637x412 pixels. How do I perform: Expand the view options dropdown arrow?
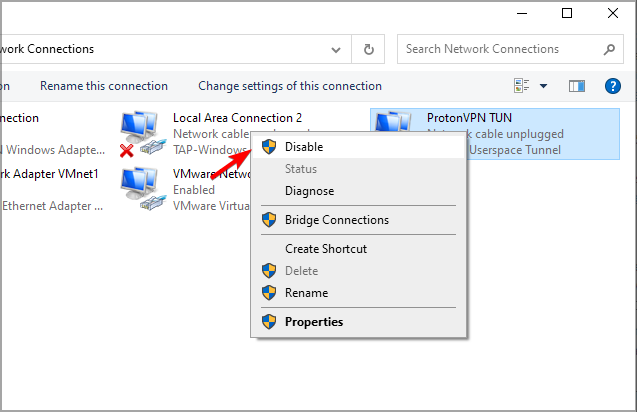(x=543, y=86)
